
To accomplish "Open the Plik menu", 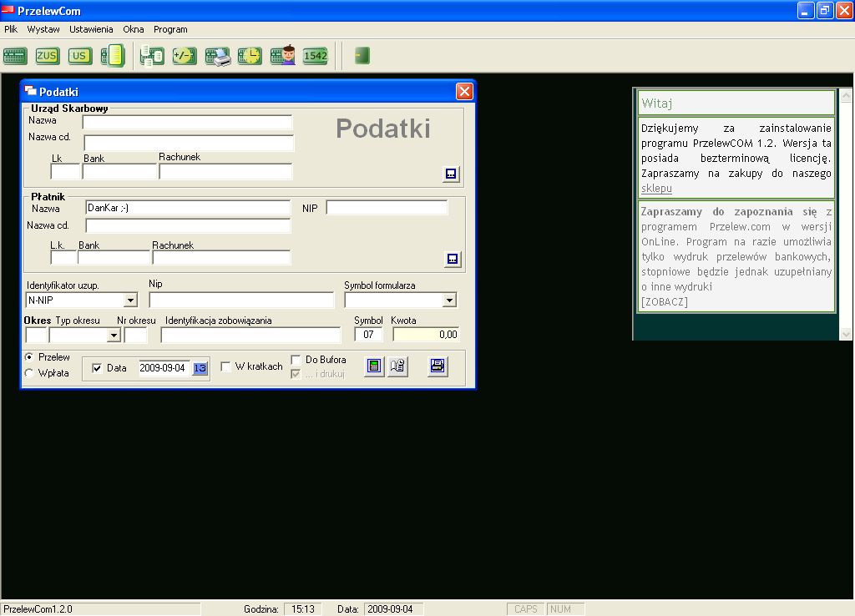I will tap(11, 29).
